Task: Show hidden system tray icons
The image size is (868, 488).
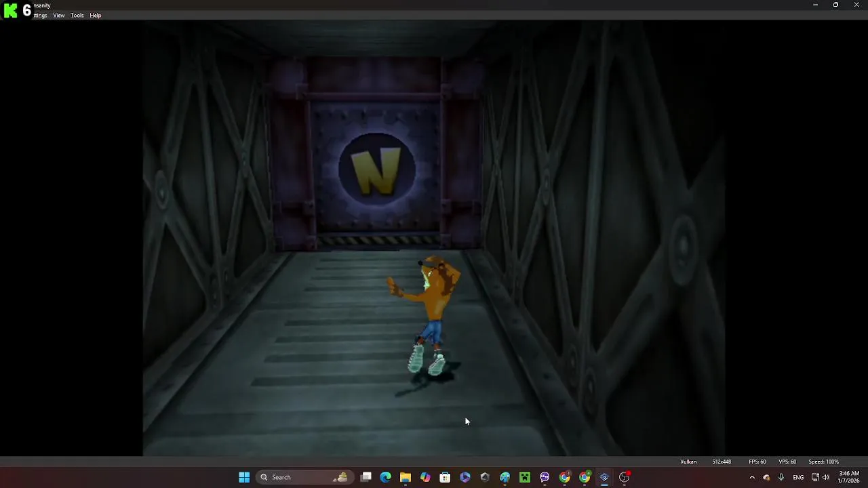Action: [x=751, y=477]
